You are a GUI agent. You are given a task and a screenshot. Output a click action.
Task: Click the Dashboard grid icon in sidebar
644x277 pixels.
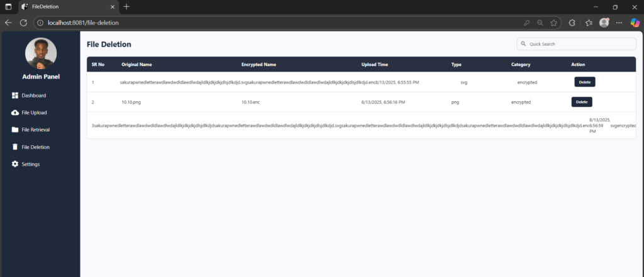tap(15, 95)
